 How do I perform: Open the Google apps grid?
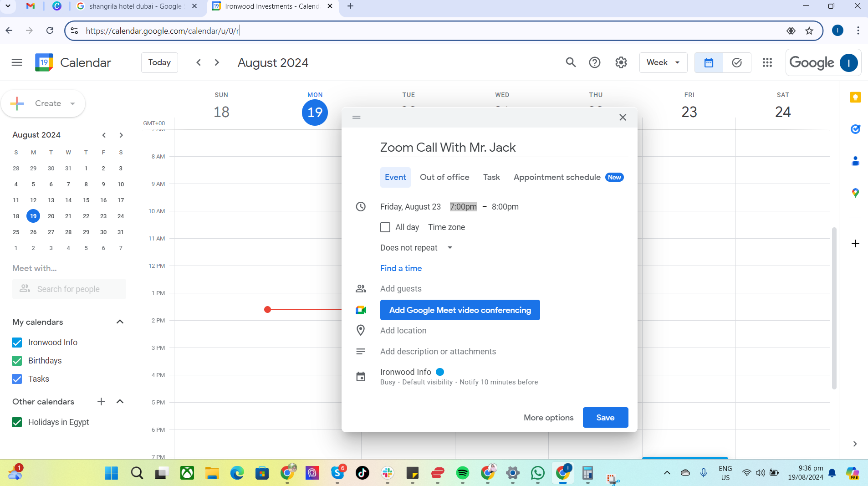767,62
